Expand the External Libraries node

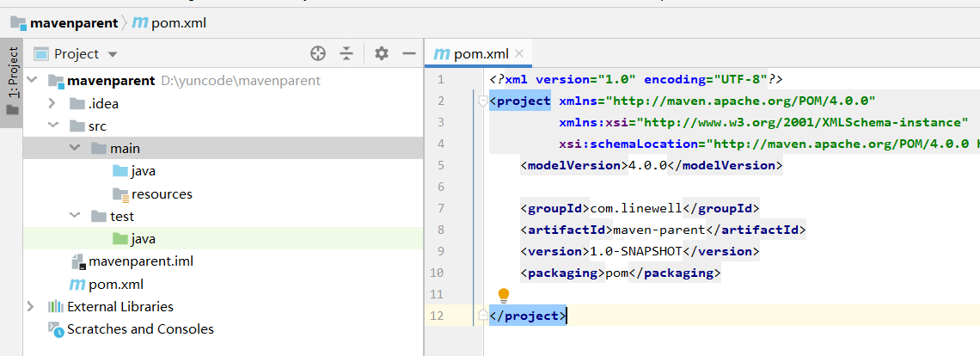pos(32,306)
